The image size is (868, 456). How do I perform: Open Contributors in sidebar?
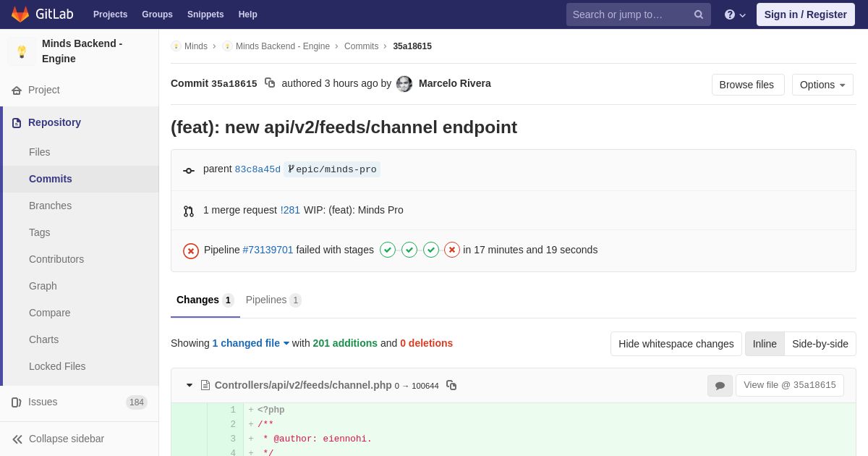tap(81, 259)
